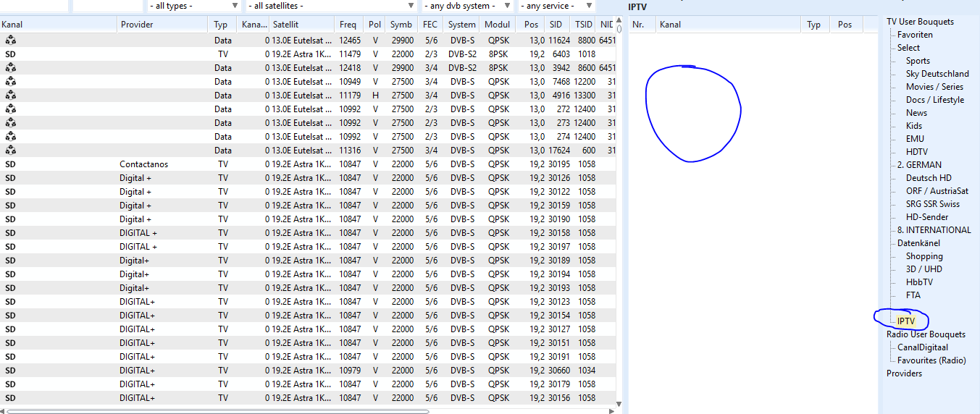Select the Sky Deutschland bouquet
The image size is (980, 414).
[x=937, y=74]
